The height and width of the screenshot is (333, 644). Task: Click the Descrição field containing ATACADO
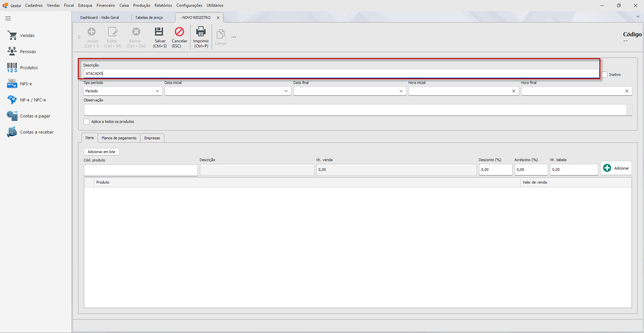[x=341, y=74]
